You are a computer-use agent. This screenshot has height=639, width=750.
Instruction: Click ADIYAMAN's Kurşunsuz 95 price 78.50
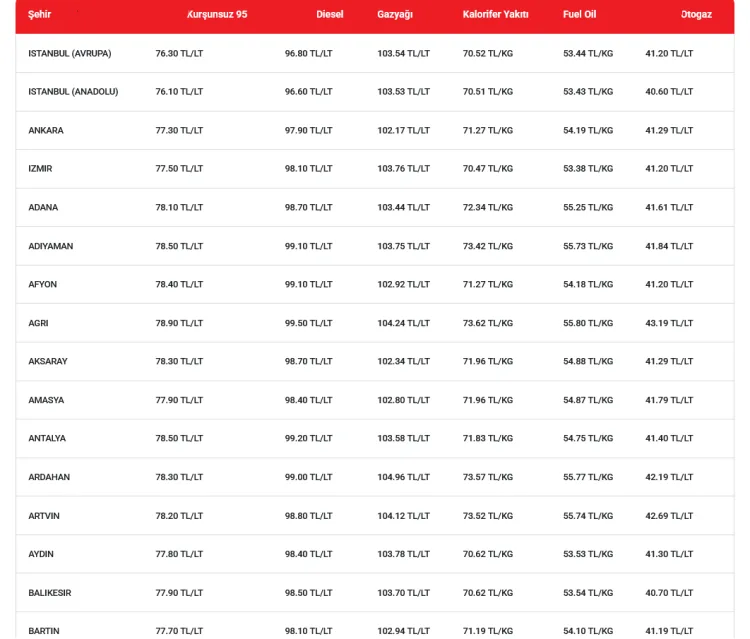[x=179, y=246]
